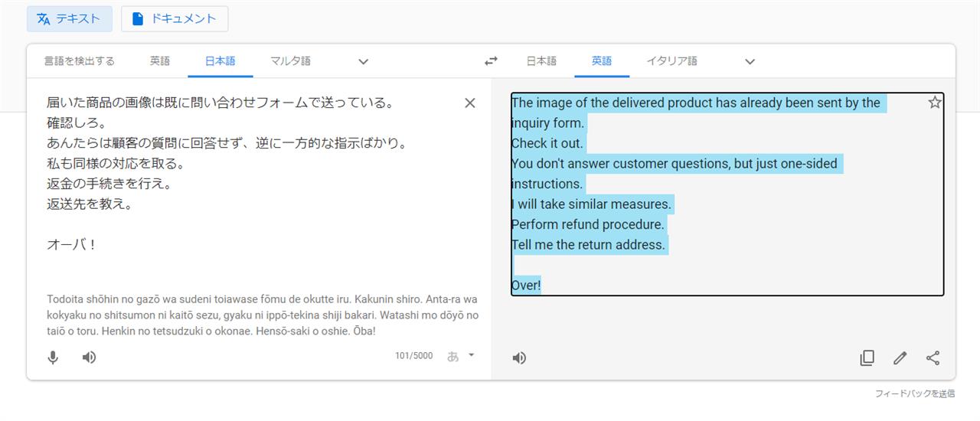Click the source line オーバ！
The width and height of the screenshot is (980, 421).
click(71, 245)
